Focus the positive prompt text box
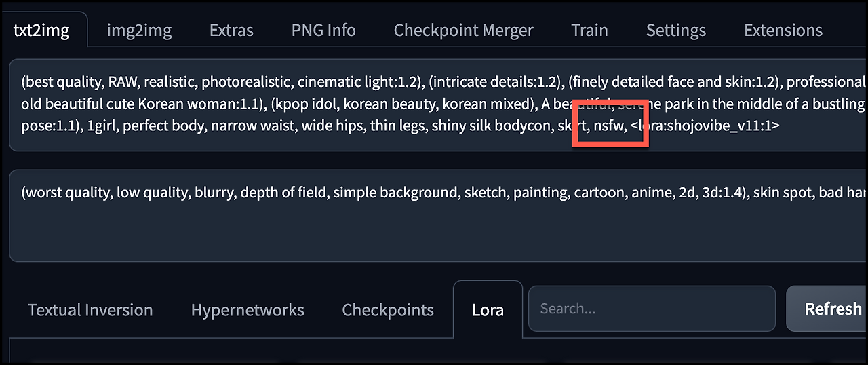Viewport: 868px width, 365px height. (x=438, y=104)
